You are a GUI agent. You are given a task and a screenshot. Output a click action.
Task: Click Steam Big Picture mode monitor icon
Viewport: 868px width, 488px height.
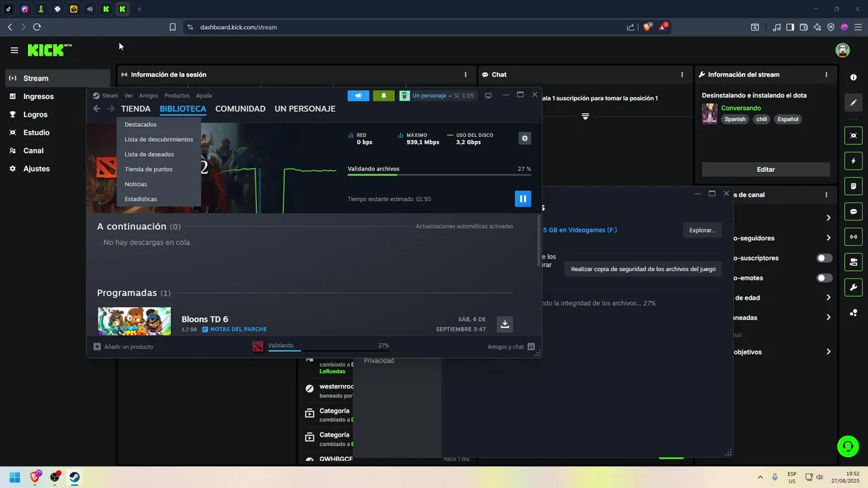[488, 96]
